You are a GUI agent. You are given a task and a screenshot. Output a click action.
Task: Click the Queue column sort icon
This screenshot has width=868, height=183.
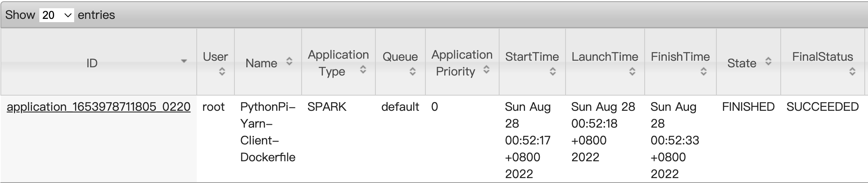412,71
